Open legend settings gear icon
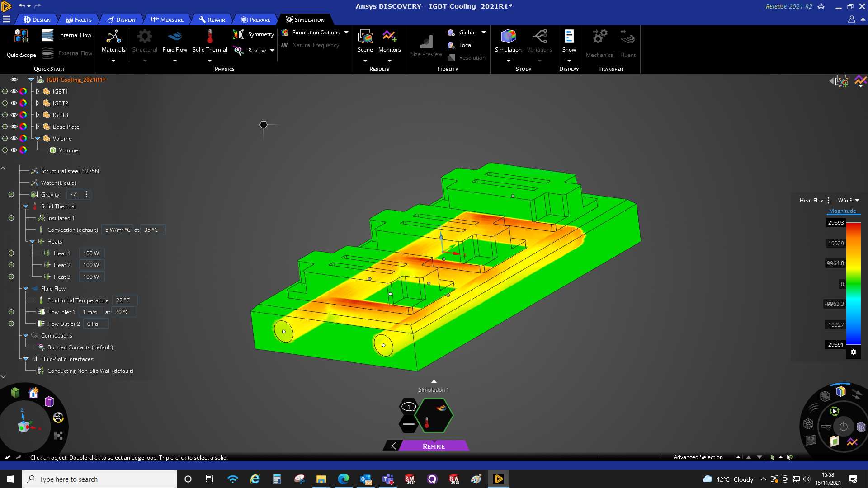Viewport: 868px width, 488px height. (854, 352)
